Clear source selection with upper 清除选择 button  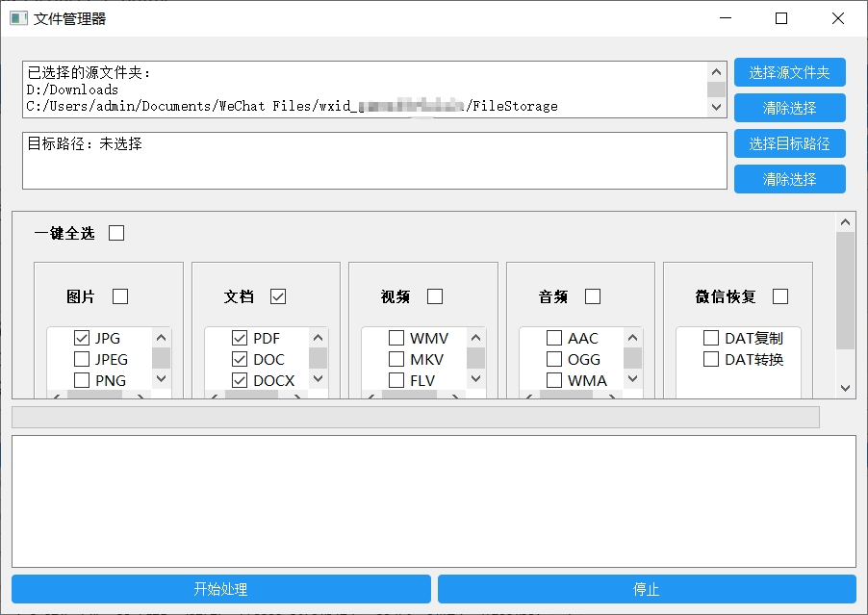point(789,108)
